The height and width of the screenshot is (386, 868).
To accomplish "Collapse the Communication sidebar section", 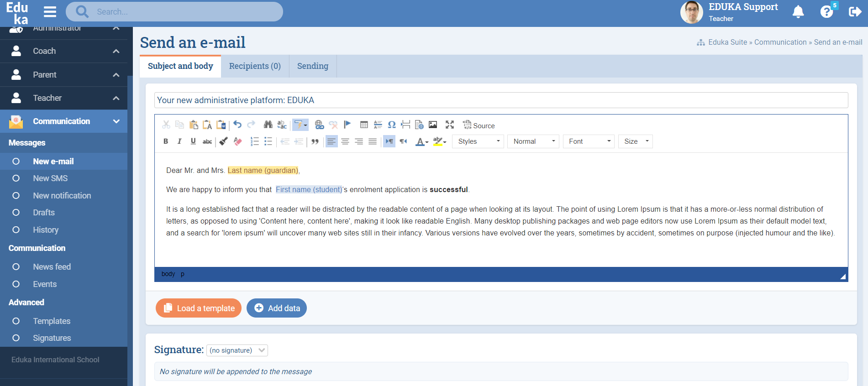I will pos(116,121).
